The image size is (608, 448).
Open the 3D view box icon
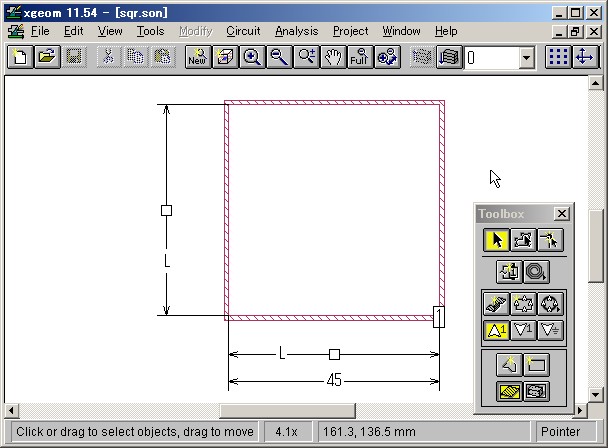coord(225,57)
